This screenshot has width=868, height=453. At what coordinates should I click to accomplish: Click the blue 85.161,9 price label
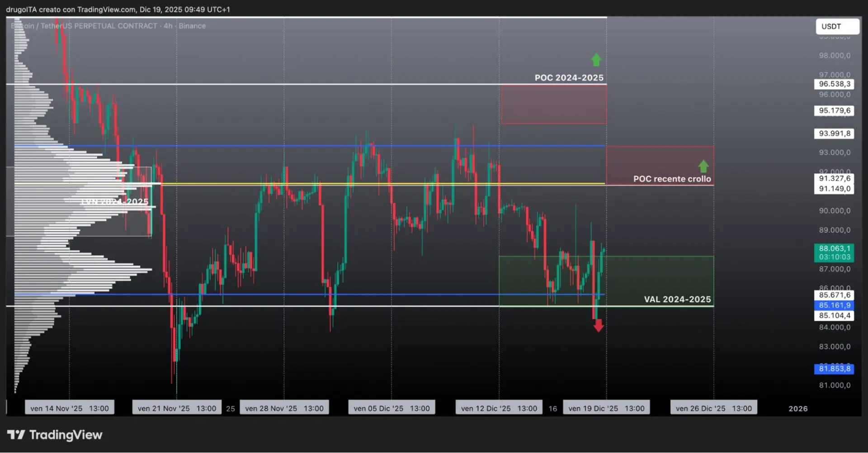(x=834, y=305)
